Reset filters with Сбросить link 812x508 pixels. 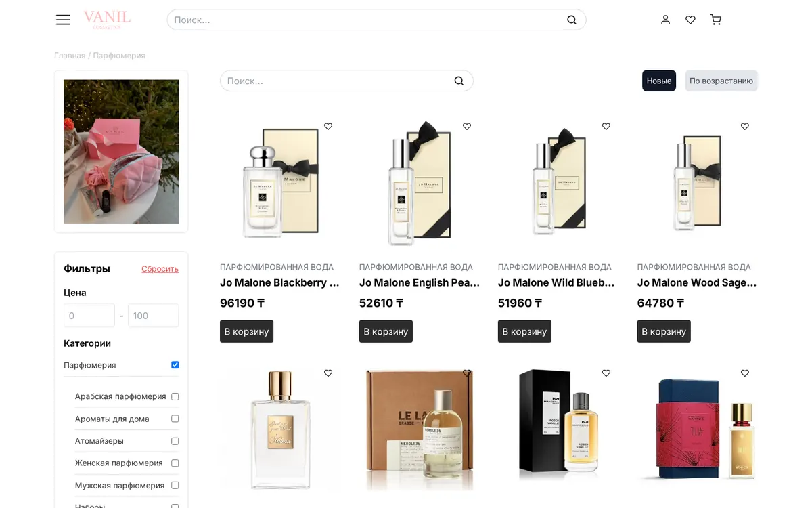coord(160,269)
